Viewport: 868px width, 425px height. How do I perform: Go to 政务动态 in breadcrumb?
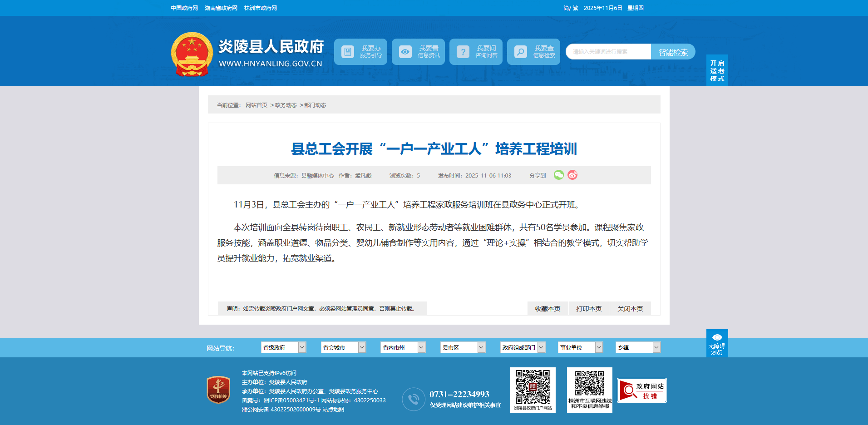[x=286, y=105]
